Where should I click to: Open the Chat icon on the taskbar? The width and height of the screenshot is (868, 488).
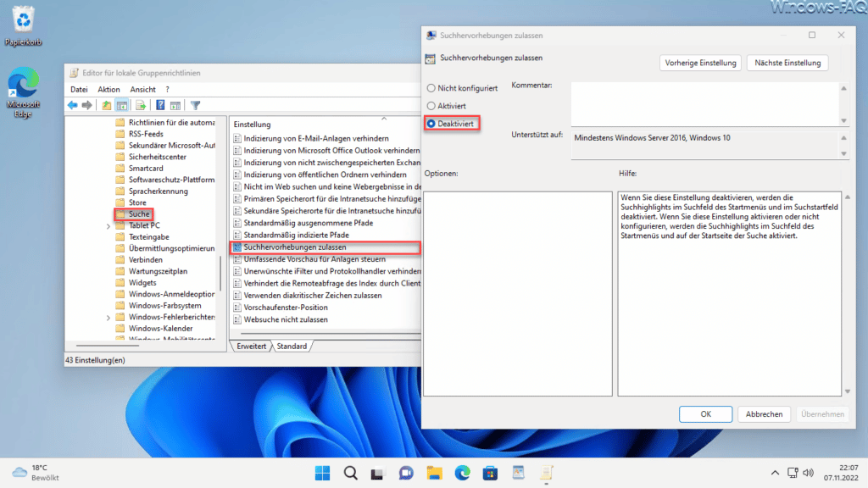tap(406, 473)
